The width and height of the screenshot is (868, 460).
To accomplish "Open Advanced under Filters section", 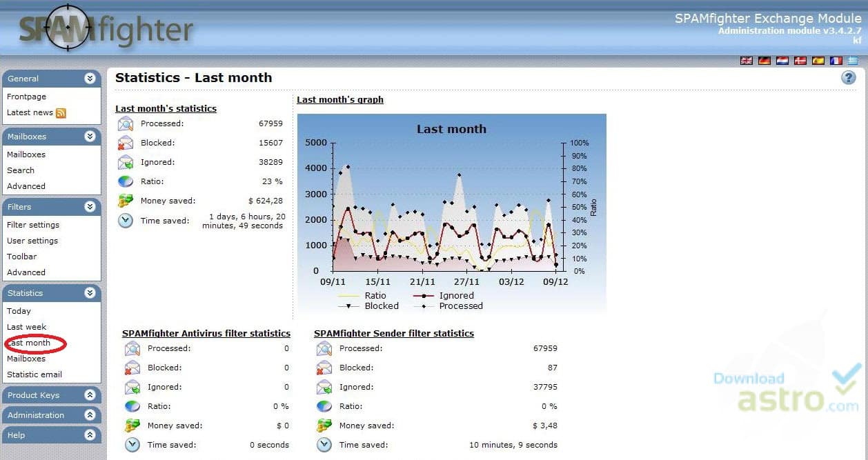I will (x=26, y=272).
